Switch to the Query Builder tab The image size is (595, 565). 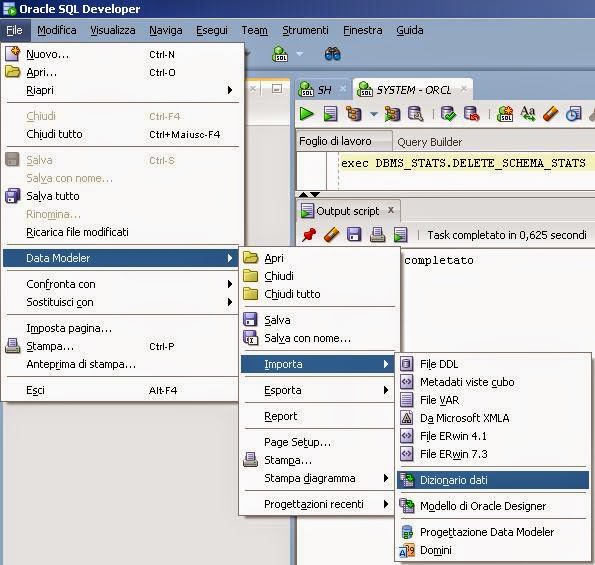click(430, 142)
